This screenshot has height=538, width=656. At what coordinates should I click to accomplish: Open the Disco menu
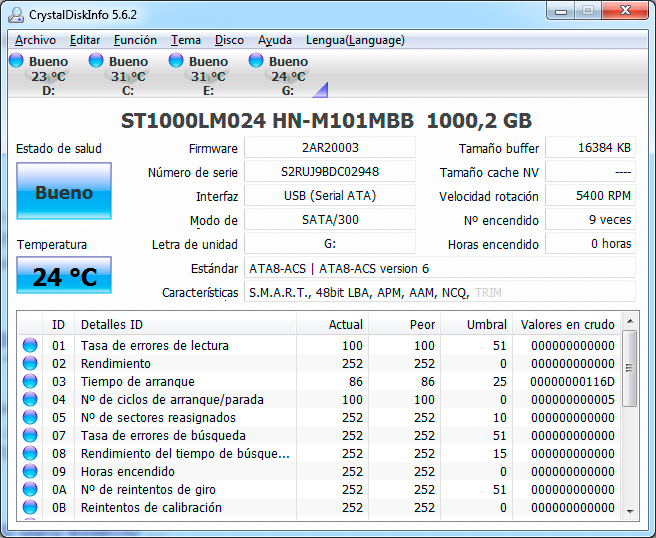229,40
